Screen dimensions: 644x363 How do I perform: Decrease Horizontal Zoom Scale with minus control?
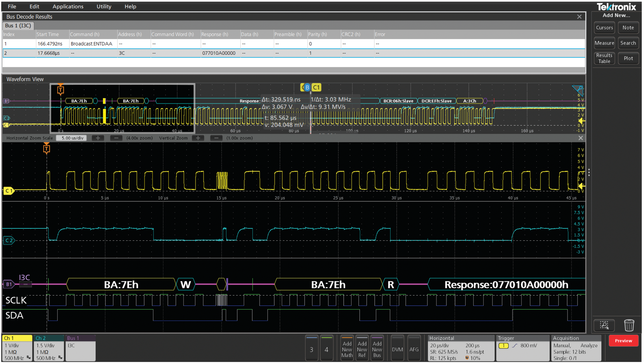point(116,138)
